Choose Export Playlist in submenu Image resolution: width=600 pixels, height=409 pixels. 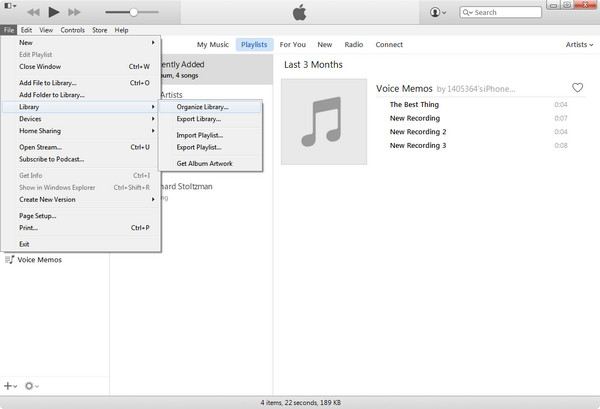[210, 147]
